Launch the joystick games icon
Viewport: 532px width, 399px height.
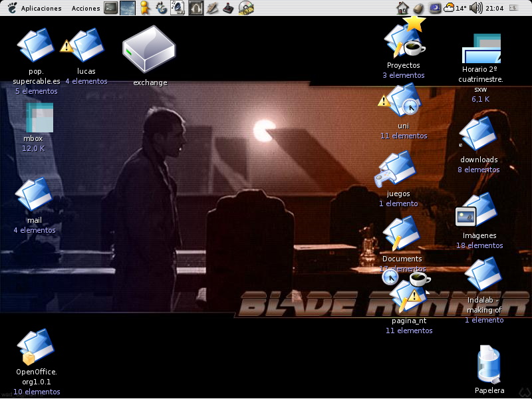(x=228, y=8)
